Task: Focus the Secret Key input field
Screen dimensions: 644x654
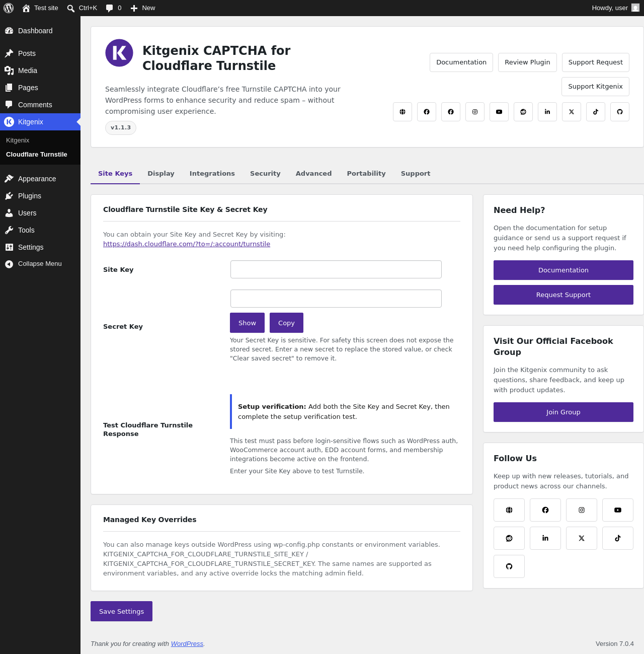Action: tap(336, 299)
